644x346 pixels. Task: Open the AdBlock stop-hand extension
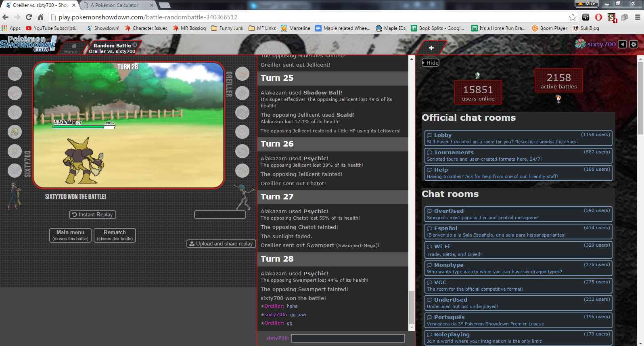(599, 17)
